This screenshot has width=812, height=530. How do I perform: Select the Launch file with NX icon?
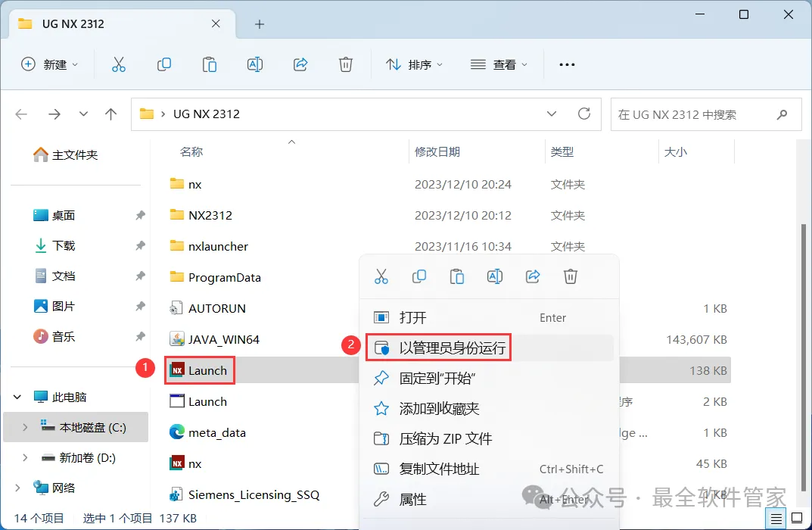point(199,370)
